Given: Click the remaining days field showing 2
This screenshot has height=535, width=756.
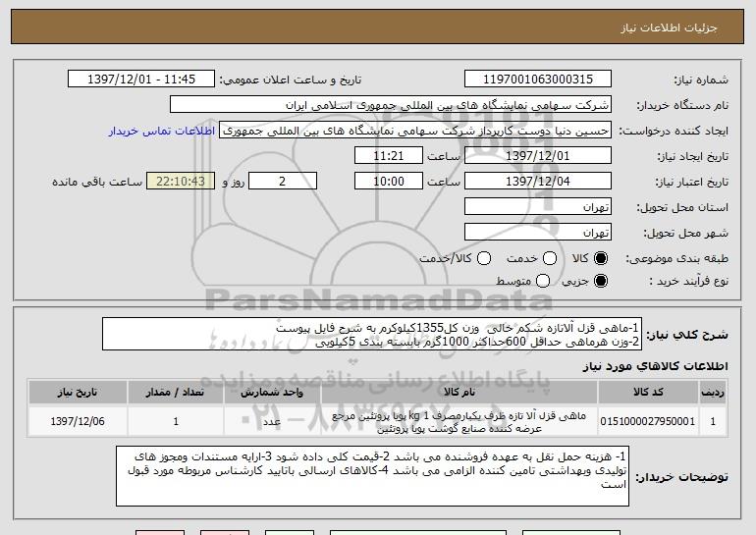Looking at the screenshot, I should 283,182.
